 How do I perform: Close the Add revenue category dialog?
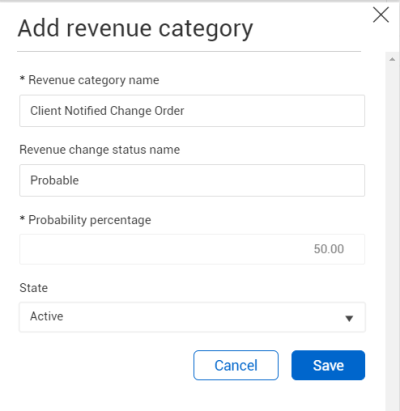pyautogui.click(x=381, y=15)
